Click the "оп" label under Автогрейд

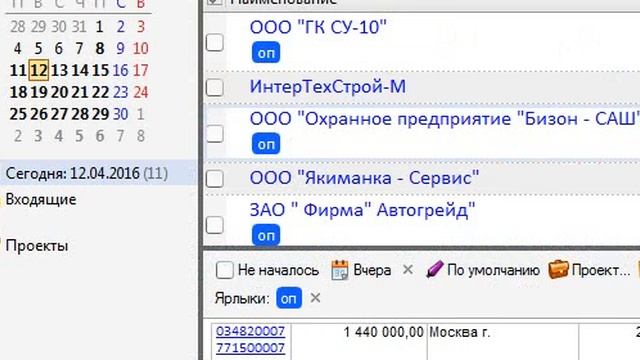[x=266, y=236]
